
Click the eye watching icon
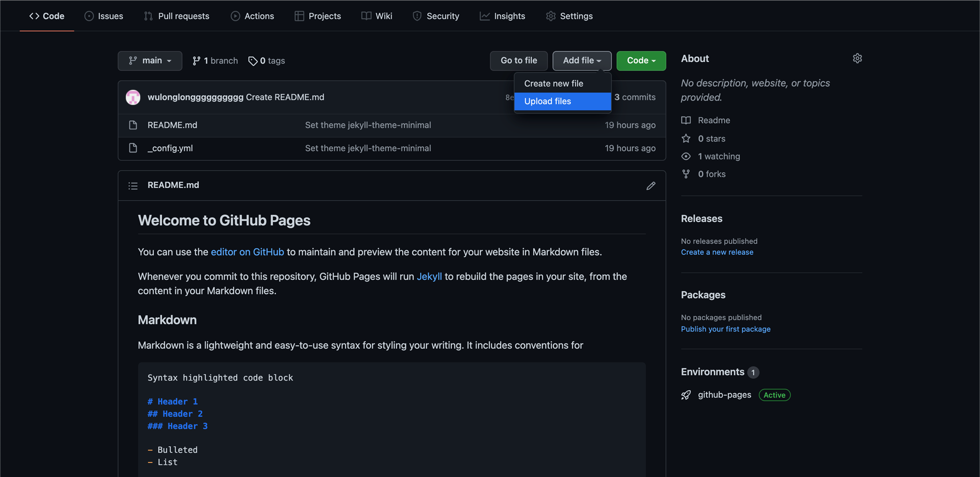[x=686, y=156]
